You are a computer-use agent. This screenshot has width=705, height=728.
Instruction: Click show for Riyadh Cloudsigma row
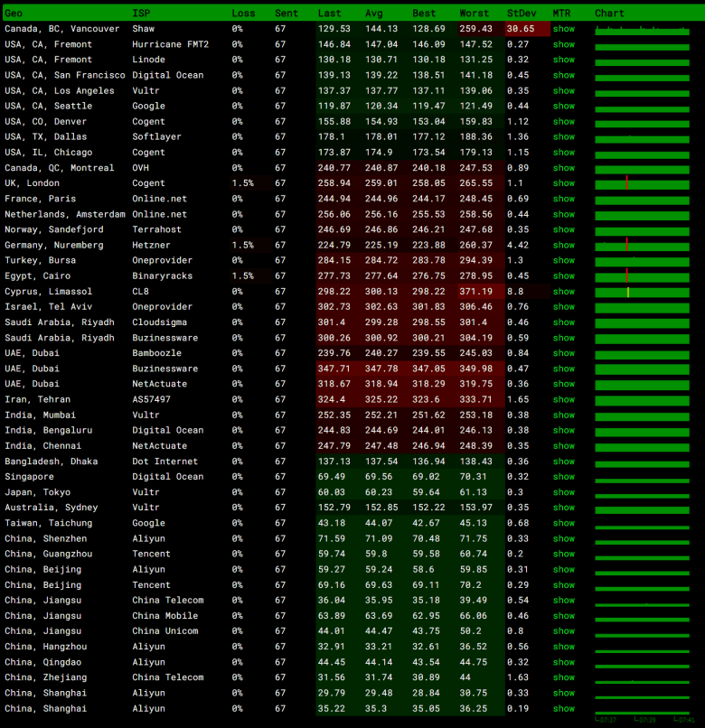[563, 322]
